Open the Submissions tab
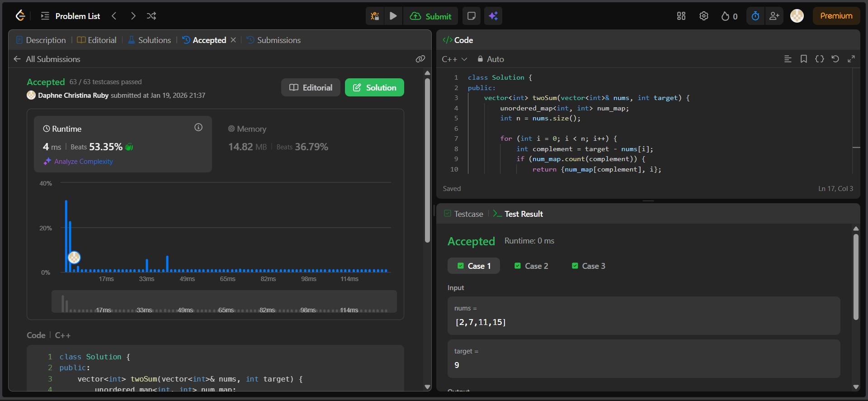This screenshot has width=868, height=401. point(274,40)
